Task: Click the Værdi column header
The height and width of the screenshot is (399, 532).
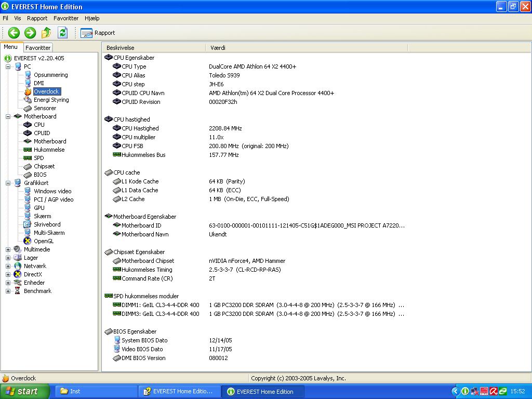Action: (x=307, y=48)
